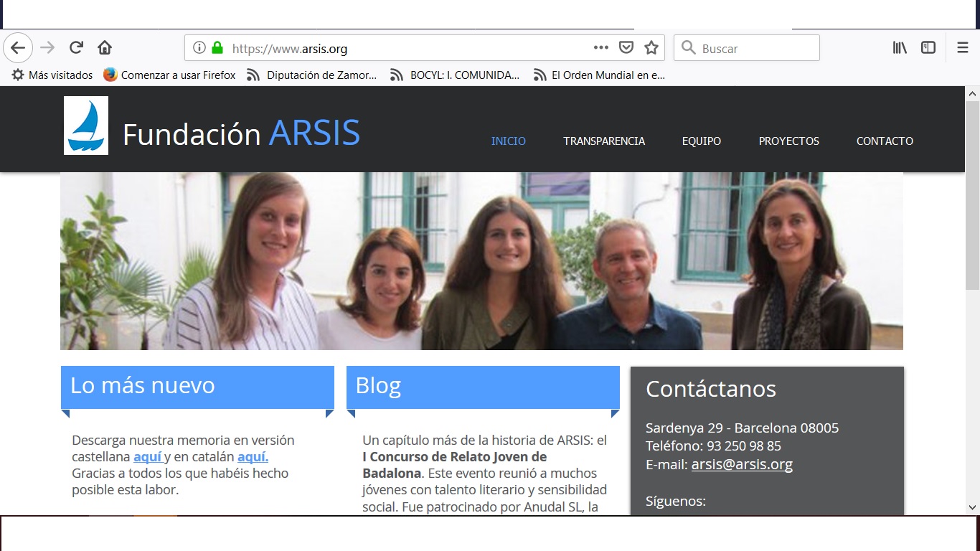Show site information for the green padlock
This screenshot has height=551, width=980.
217,48
